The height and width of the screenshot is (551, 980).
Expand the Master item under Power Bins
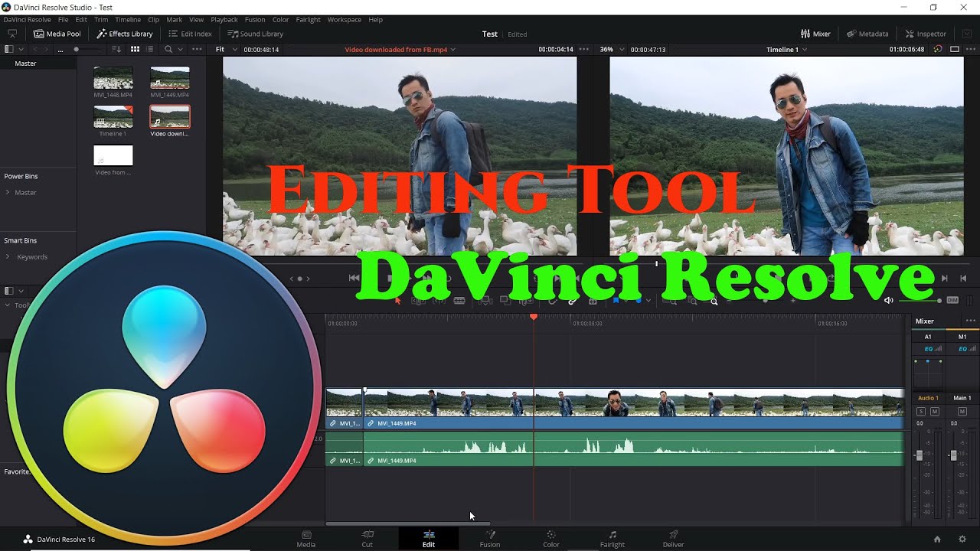point(8,192)
